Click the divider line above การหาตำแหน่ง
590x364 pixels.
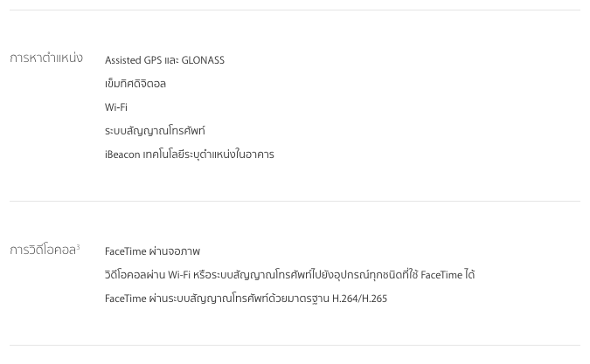(x=295, y=10)
